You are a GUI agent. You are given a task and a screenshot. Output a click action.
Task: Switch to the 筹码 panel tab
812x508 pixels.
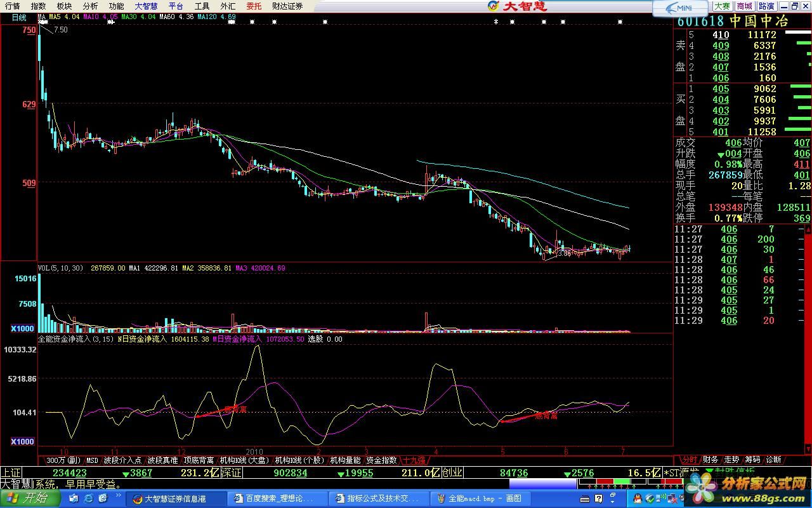(x=752, y=460)
